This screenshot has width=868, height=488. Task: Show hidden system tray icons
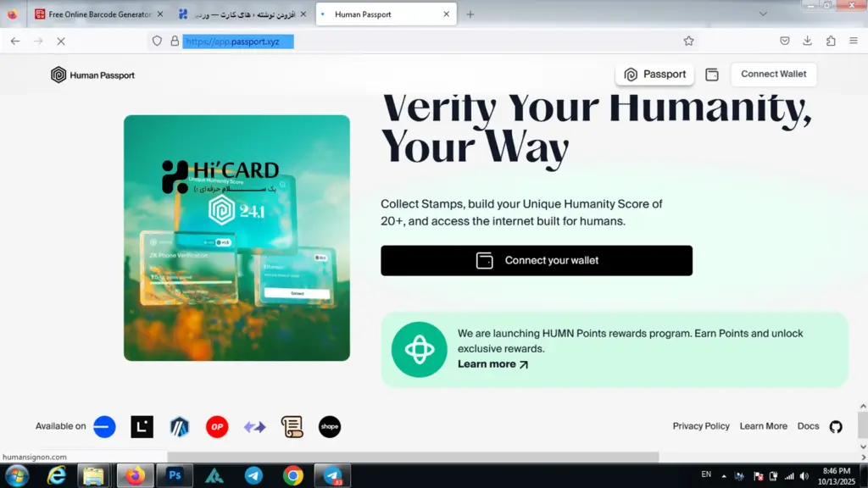[724, 475]
